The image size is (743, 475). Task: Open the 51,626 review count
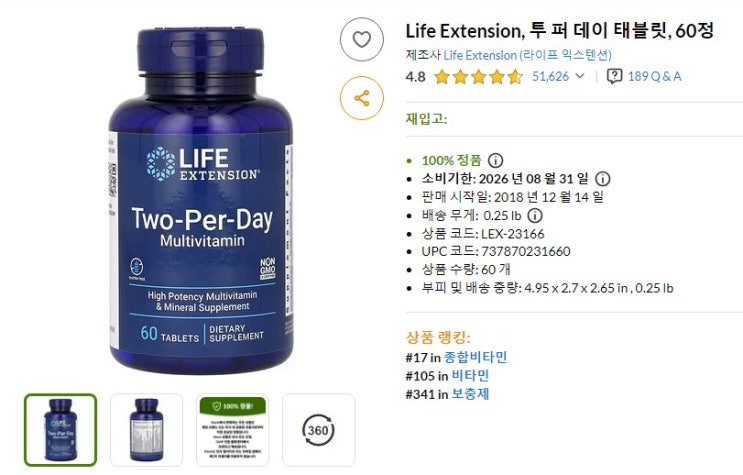click(550, 76)
